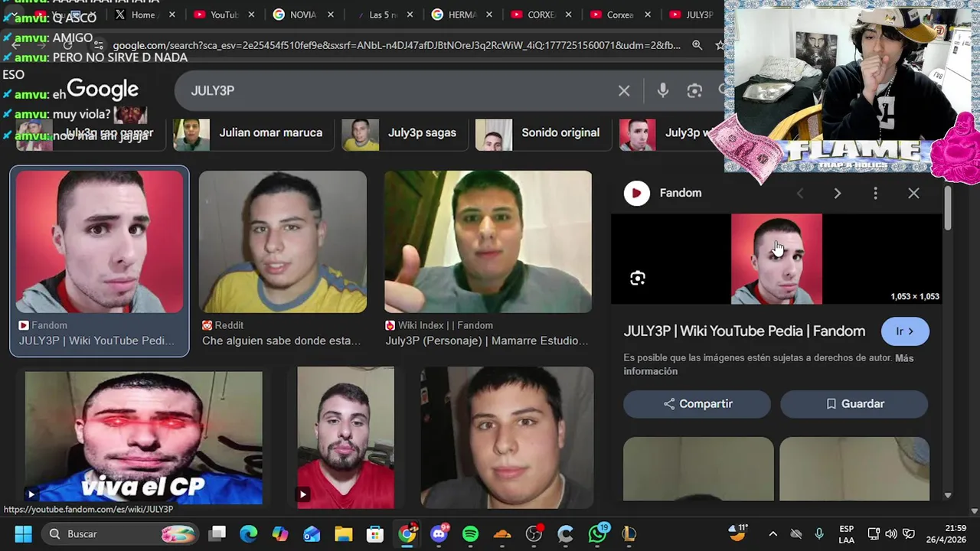Open Discord from the taskbar
The image size is (980, 551).
coord(439,533)
